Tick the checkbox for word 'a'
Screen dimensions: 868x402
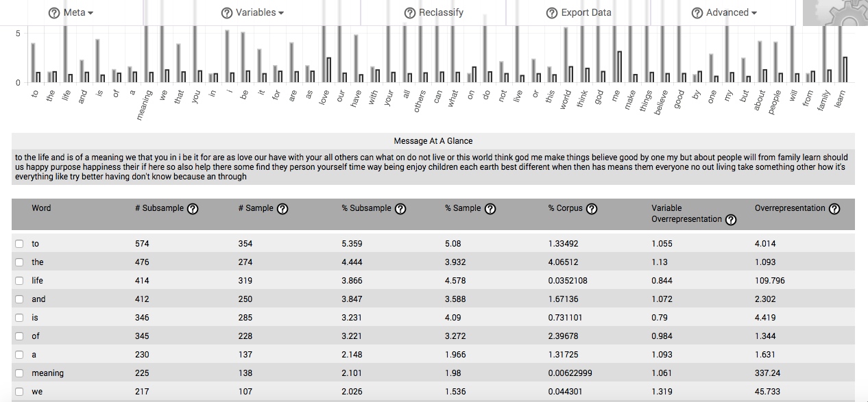(19, 355)
